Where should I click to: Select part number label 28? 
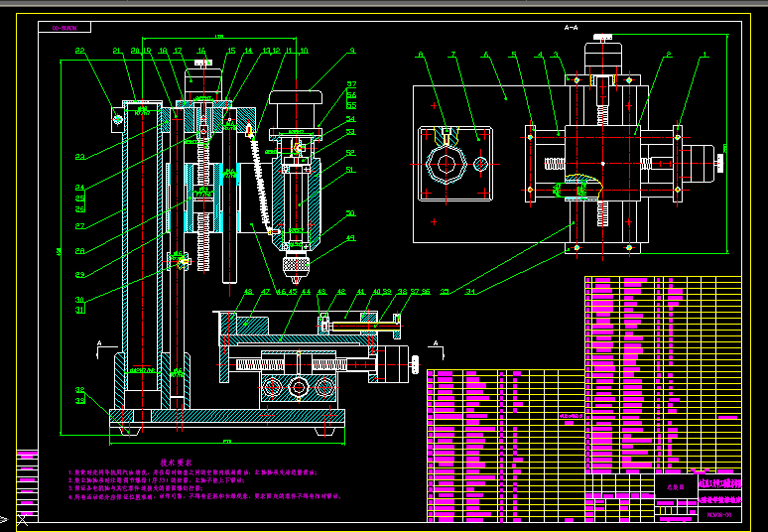79,251
